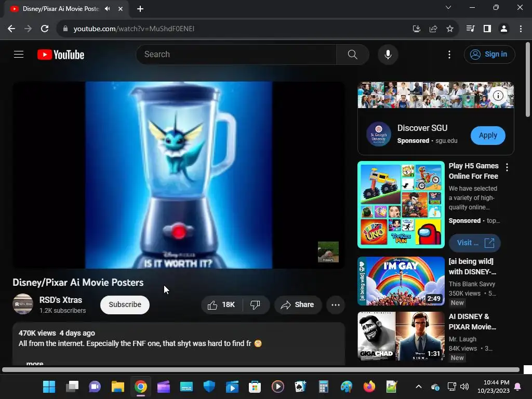
Task: Show hidden system tray icons
Action: (x=419, y=387)
